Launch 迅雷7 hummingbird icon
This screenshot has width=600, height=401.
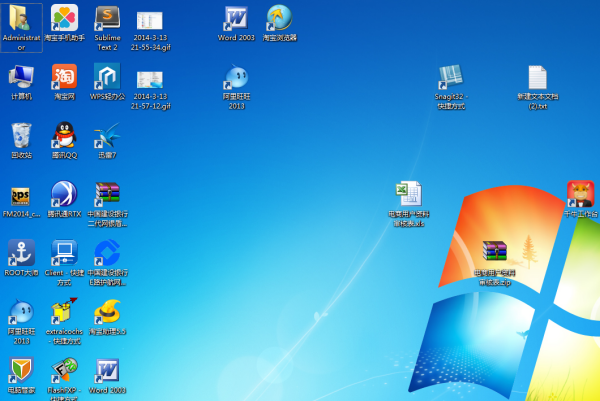pos(107,140)
